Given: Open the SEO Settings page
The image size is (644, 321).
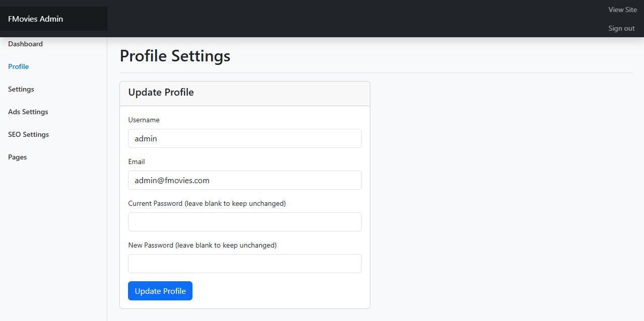Looking at the screenshot, I should (29, 134).
